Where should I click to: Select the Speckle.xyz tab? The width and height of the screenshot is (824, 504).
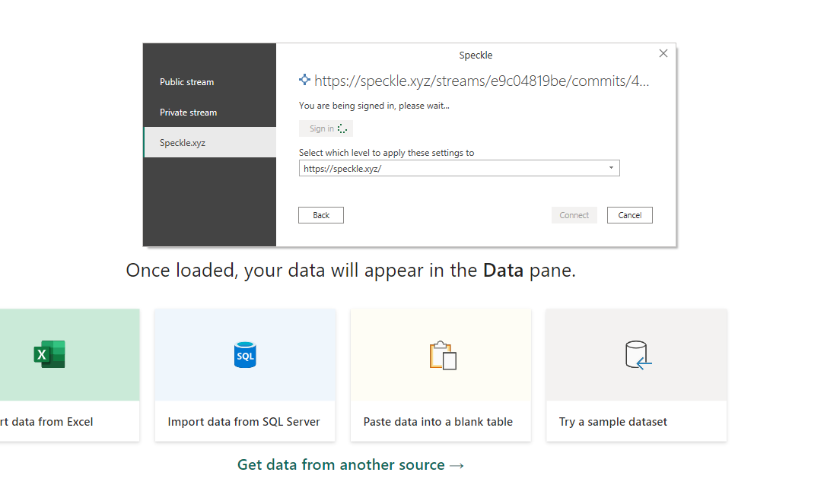[x=210, y=142]
